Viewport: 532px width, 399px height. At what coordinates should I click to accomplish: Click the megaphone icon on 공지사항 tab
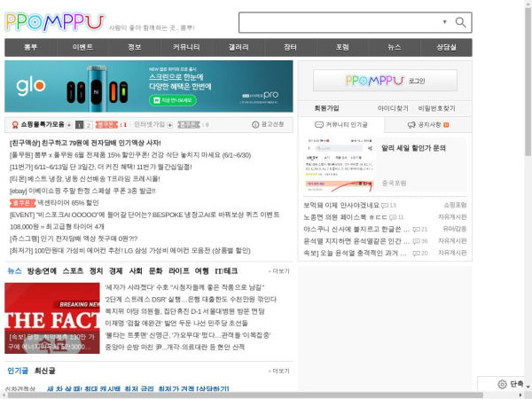(x=411, y=125)
